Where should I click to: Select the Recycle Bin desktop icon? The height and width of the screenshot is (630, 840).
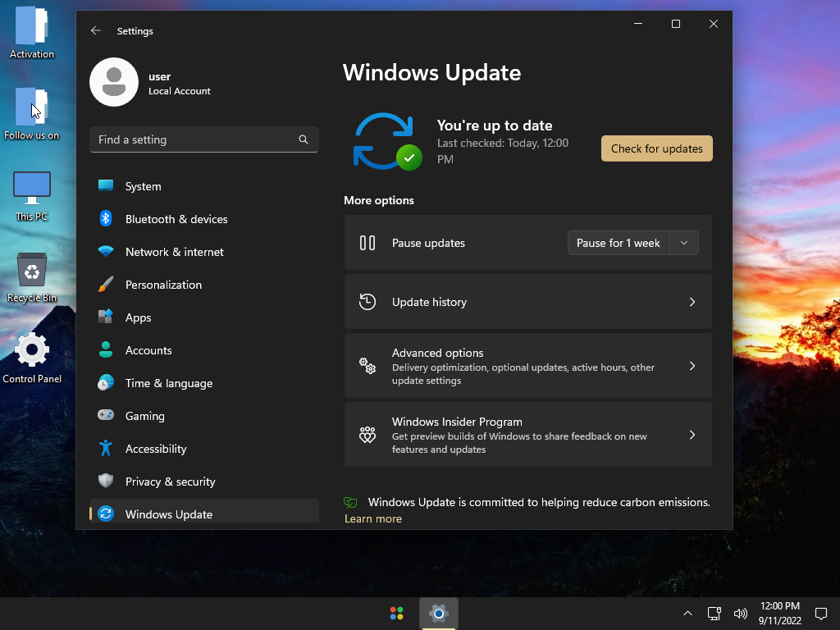click(32, 277)
